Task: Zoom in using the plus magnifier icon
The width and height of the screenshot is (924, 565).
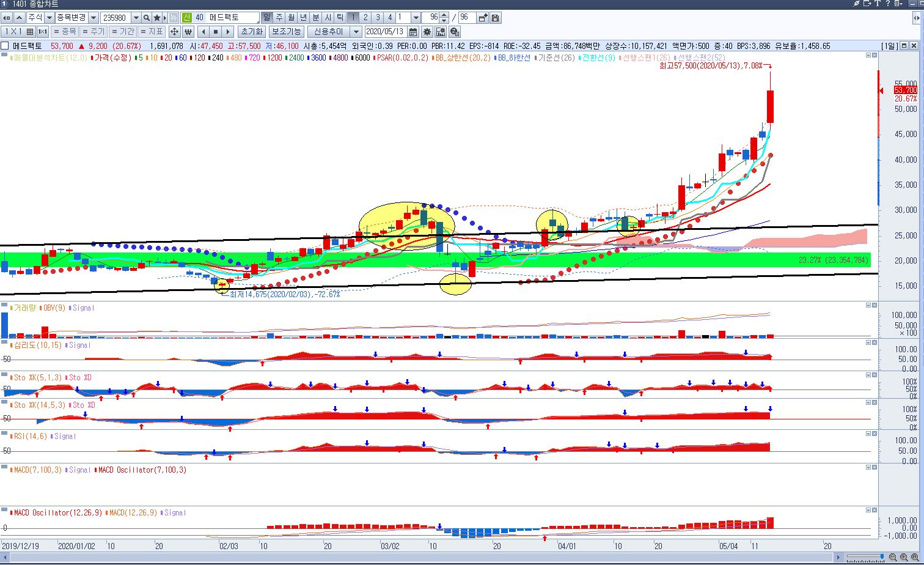Action: pos(904,558)
